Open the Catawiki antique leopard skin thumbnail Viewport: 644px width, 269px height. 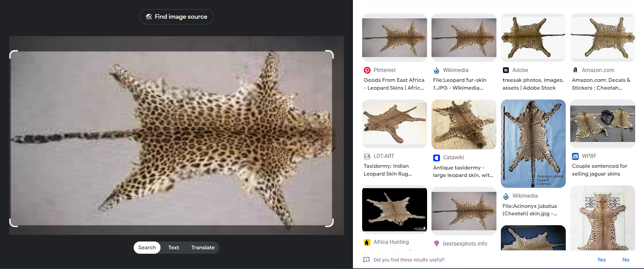tap(464, 125)
